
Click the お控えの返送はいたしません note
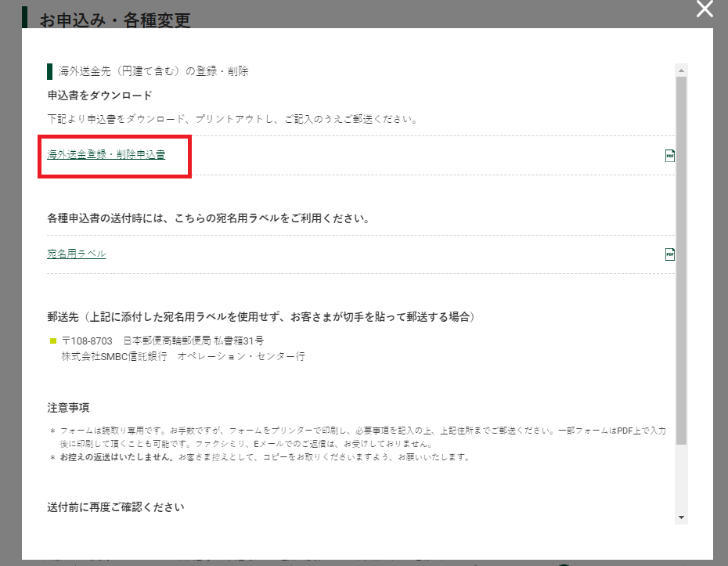[x=265, y=457]
